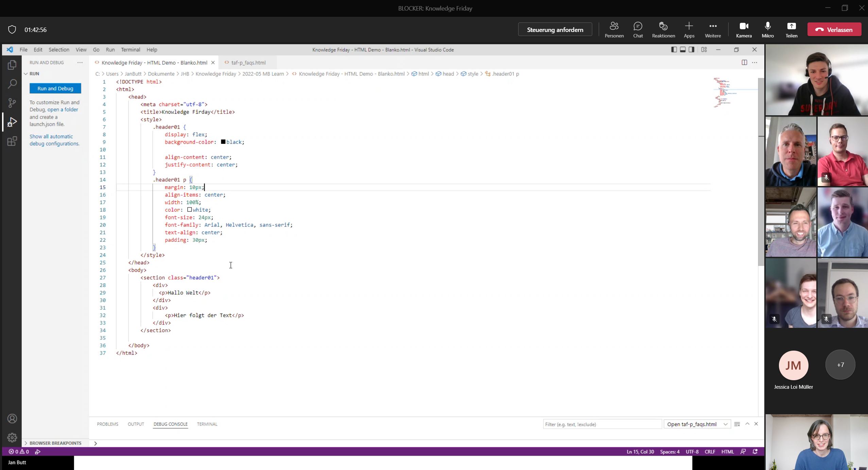This screenshot has width=868, height=470.
Task: Switch to the taf-p_faqs.html tab
Action: 248,63
